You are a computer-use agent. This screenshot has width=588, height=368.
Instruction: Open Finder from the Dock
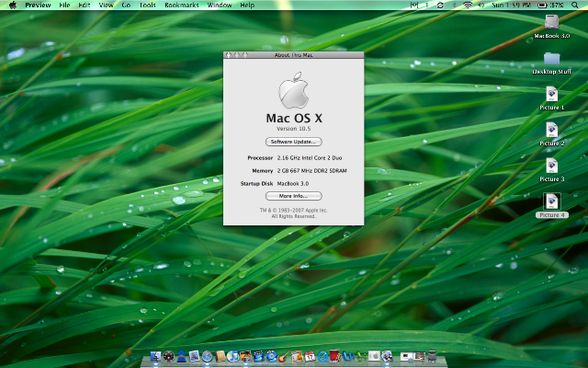point(155,356)
